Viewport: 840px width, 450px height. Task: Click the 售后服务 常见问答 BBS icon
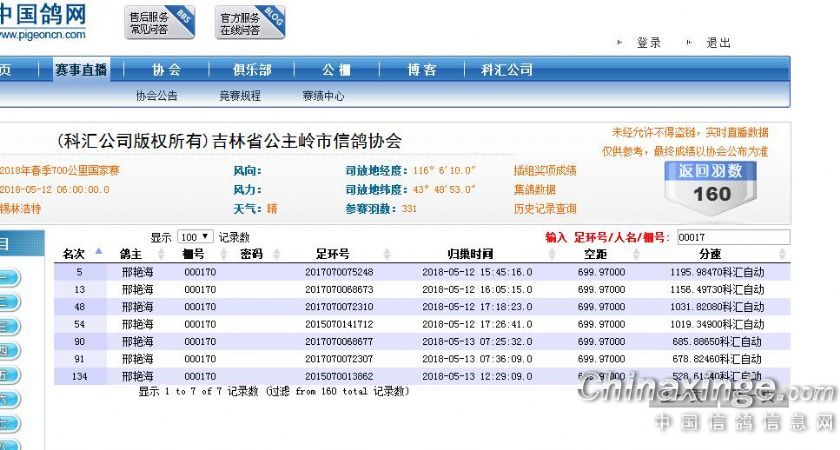[x=160, y=22]
